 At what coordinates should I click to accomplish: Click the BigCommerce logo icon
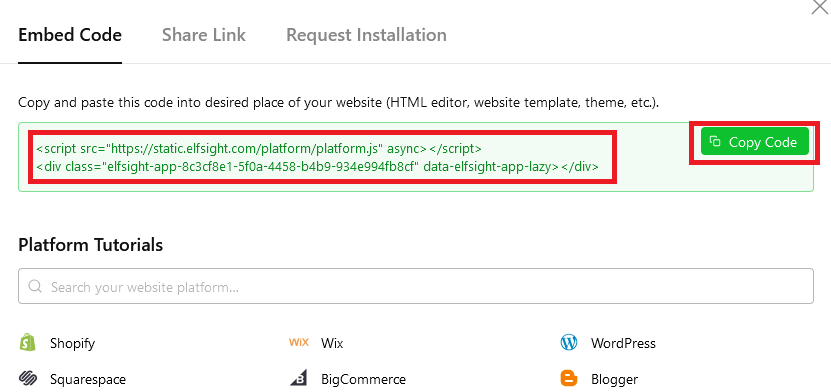[x=298, y=379]
